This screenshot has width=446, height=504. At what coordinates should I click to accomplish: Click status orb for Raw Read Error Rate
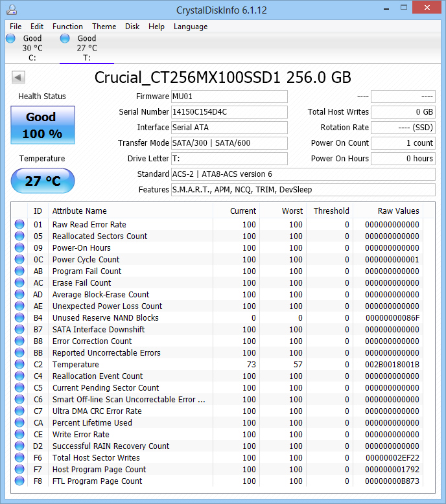coord(19,224)
